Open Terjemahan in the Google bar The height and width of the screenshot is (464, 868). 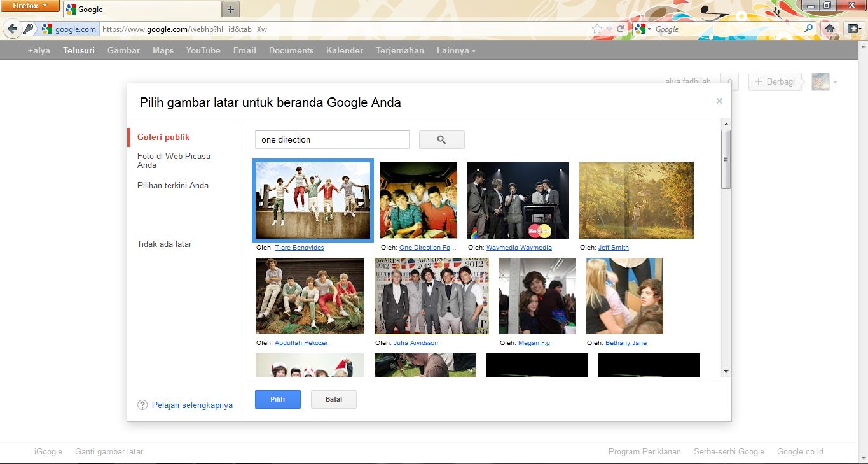400,50
